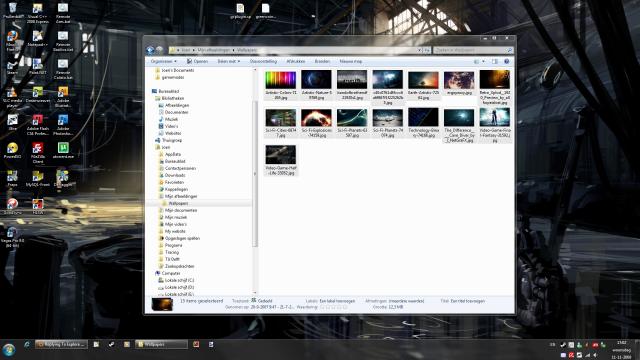Select Opgeslagen spellen folder in tree
Image resolution: width=640 pixels, height=360 pixels.
179,238
